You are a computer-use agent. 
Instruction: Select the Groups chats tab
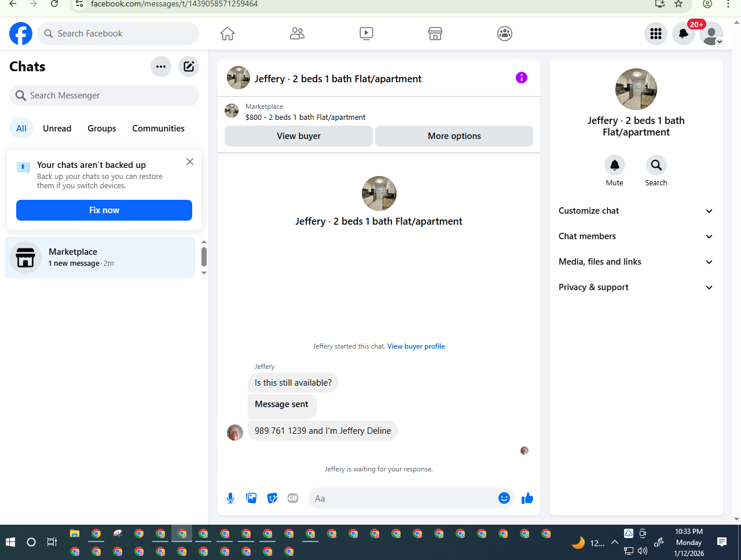(102, 129)
